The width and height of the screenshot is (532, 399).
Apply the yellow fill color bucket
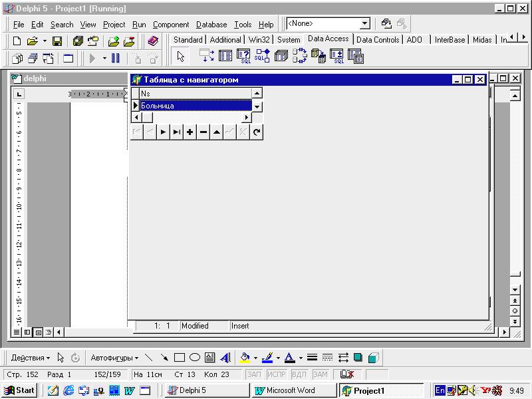click(x=245, y=358)
